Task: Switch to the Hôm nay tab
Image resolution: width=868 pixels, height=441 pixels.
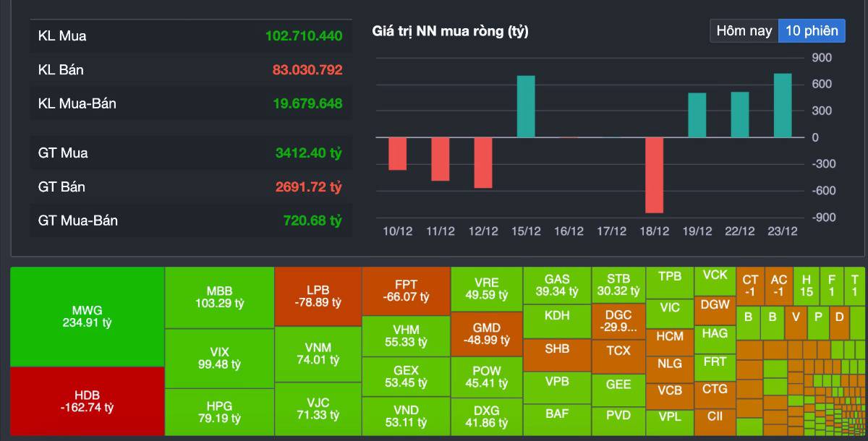Action: point(744,31)
